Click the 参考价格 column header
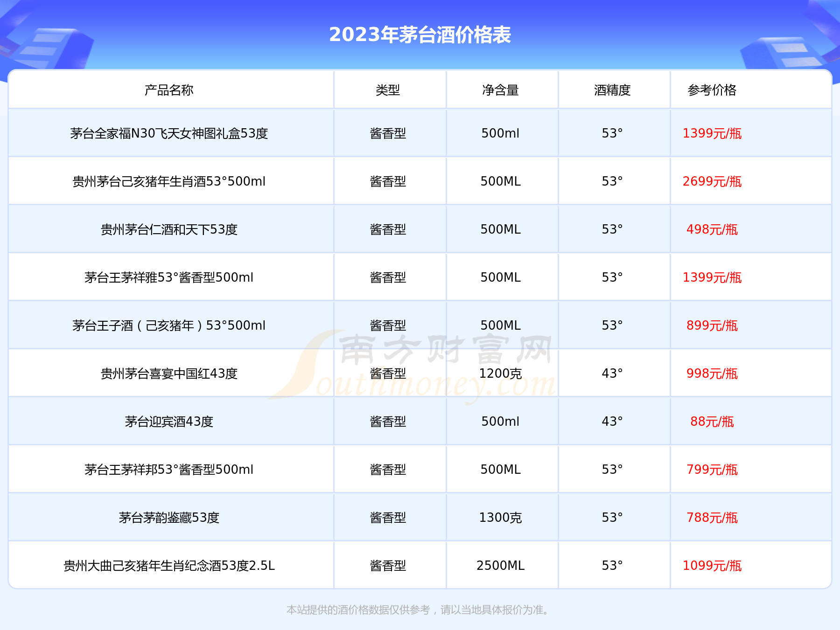This screenshot has width=840, height=630. tap(712, 90)
